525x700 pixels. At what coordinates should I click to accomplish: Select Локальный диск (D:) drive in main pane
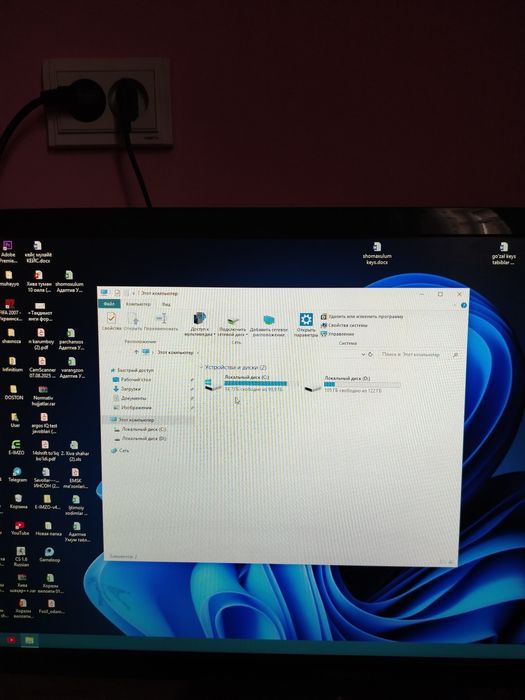pos(353,384)
